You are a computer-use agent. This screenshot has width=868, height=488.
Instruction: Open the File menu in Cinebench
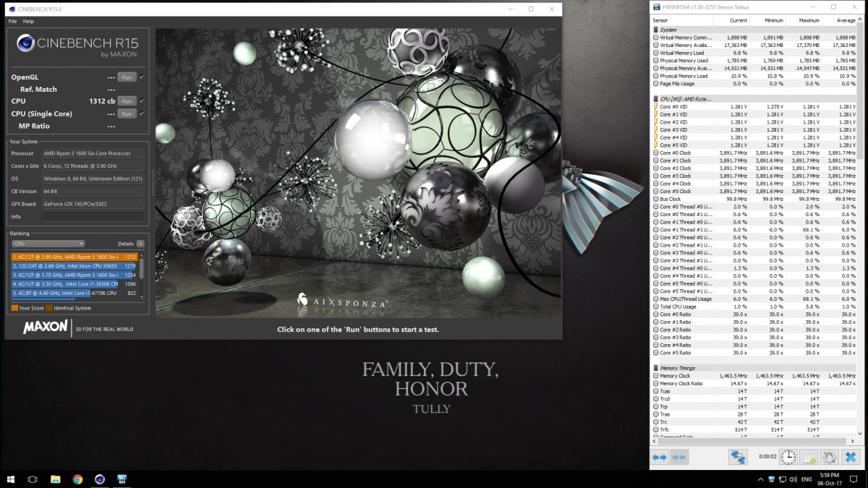(13, 22)
